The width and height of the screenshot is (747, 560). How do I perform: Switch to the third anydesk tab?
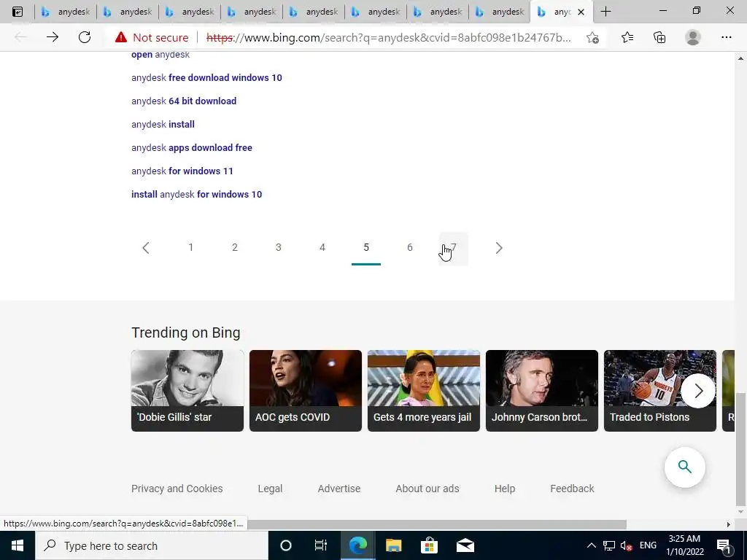189,12
